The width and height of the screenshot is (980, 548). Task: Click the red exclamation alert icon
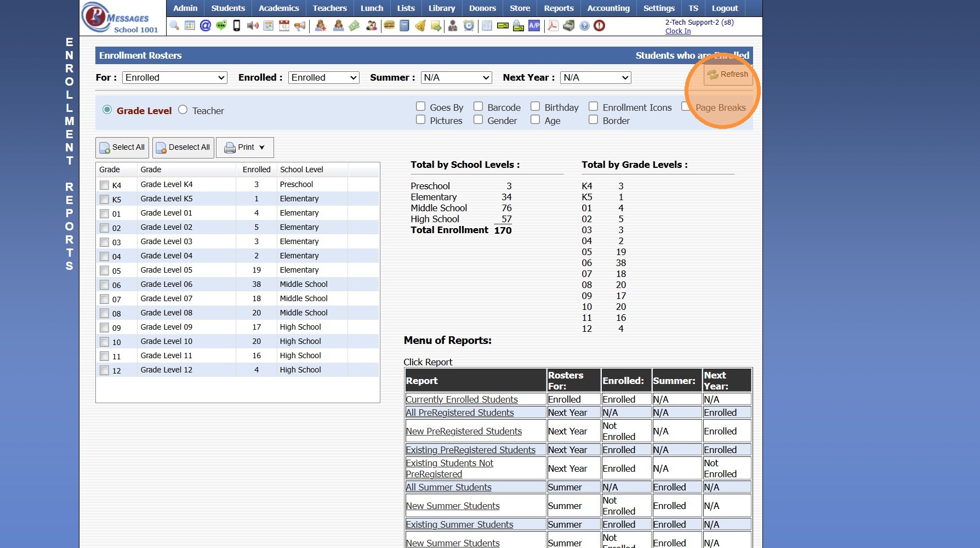point(600,25)
